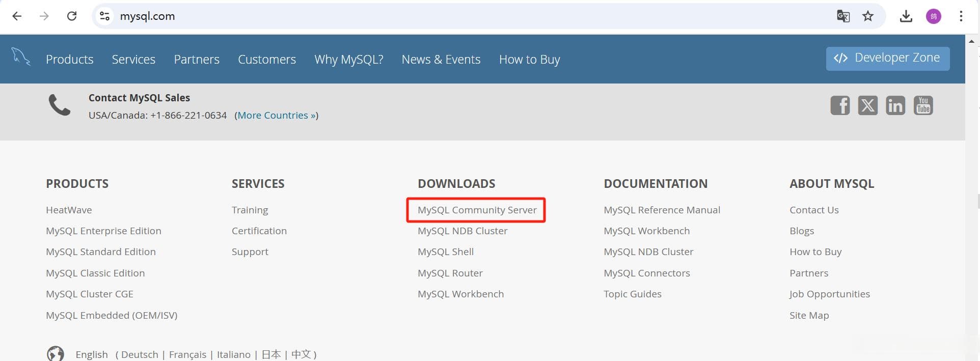Open Partners under About MySQL
This screenshot has height=361, width=980.
809,273
